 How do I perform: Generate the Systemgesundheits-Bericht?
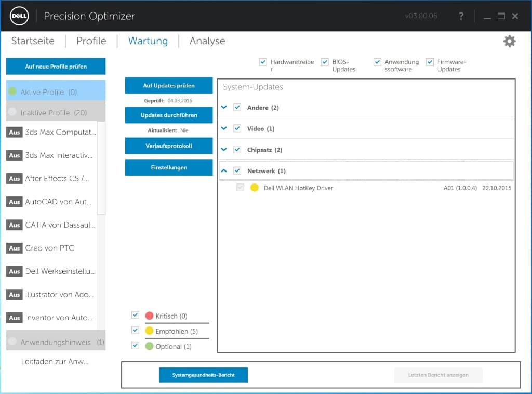point(203,375)
